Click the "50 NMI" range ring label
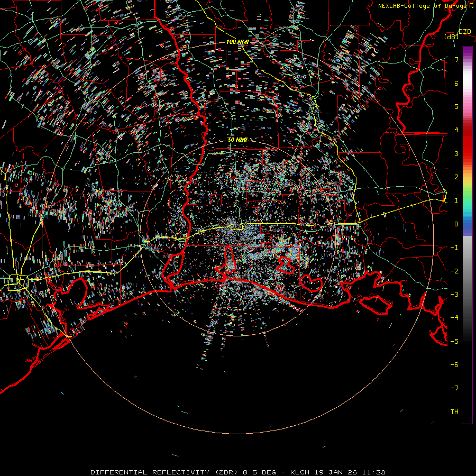This screenshot has height=476, width=476. point(237,140)
